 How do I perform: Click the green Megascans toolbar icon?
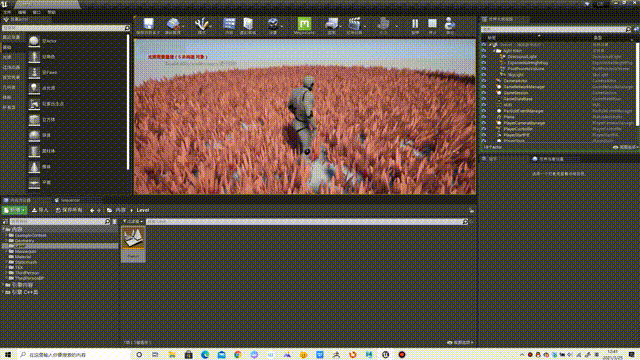click(x=304, y=24)
